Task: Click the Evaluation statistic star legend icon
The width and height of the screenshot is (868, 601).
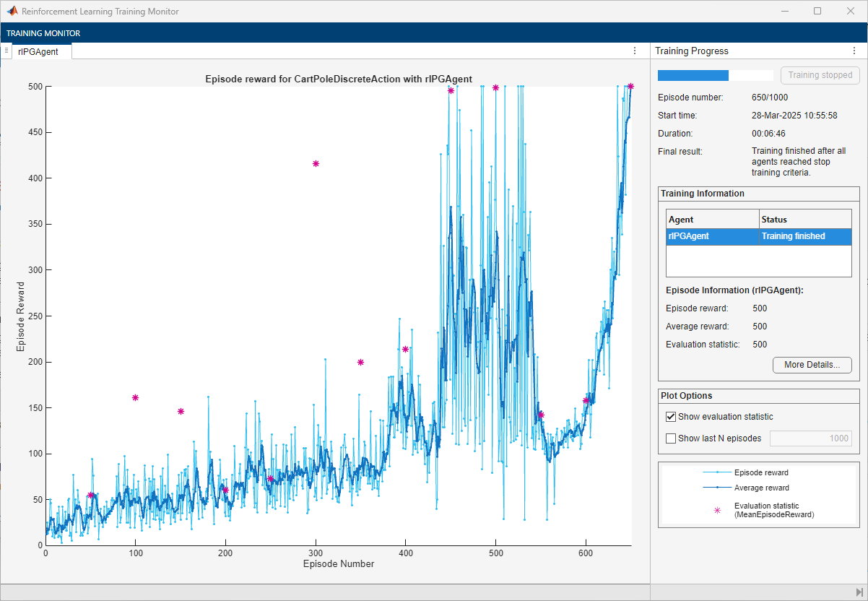Action: 717,510
